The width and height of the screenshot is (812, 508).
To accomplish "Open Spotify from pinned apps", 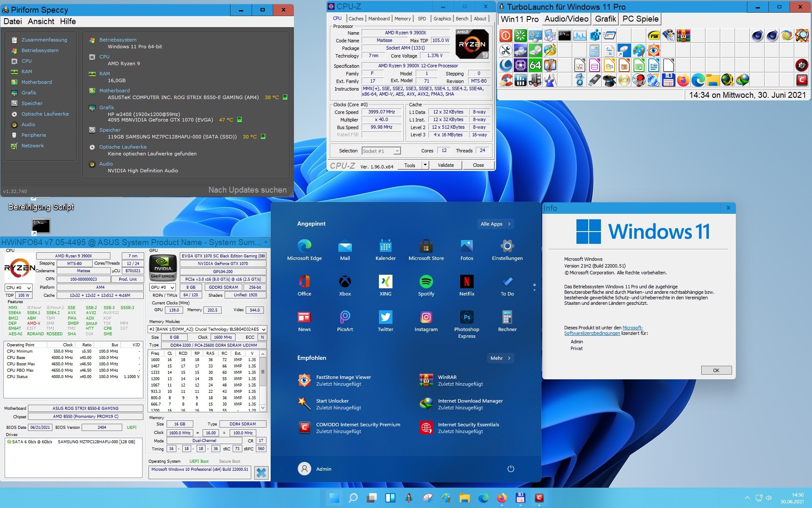I will click(x=426, y=282).
